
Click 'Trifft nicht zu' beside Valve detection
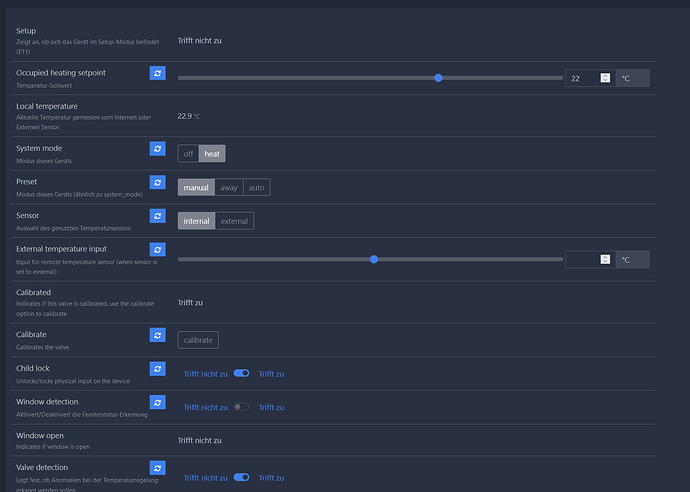coord(206,478)
